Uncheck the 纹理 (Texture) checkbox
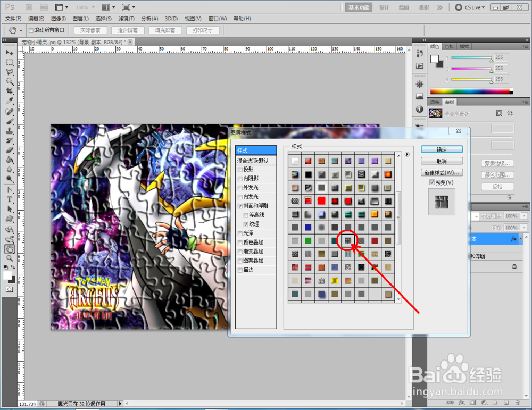 (x=246, y=224)
